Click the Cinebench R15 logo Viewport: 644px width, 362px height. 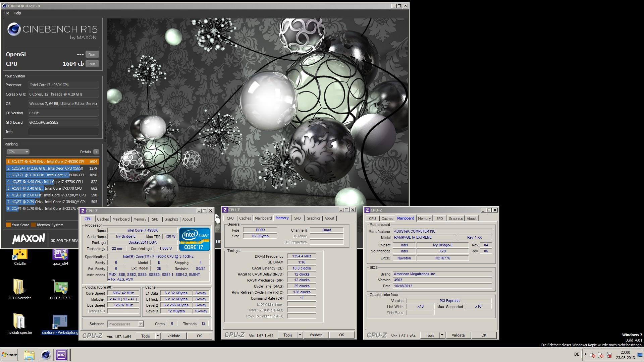[x=52, y=31]
